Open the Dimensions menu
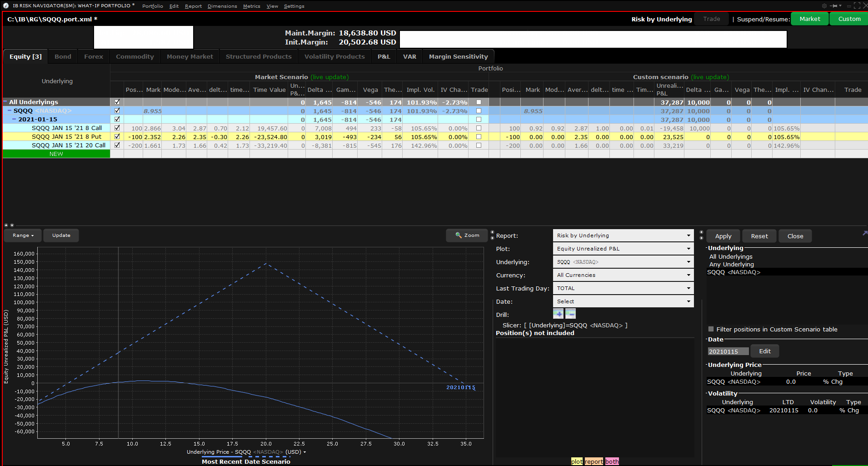The image size is (868, 466). (x=222, y=6)
